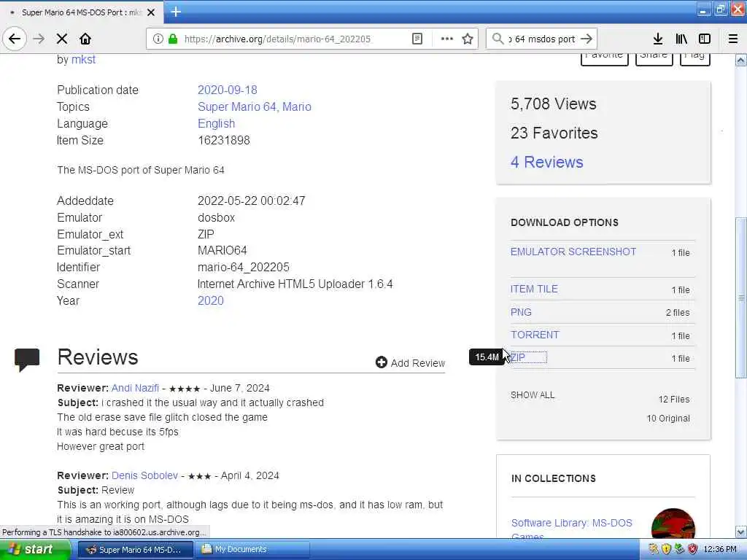The height and width of the screenshot is (560, 747).
Task: Open the Firefox hamburger menu
Action: click(733, 39)
